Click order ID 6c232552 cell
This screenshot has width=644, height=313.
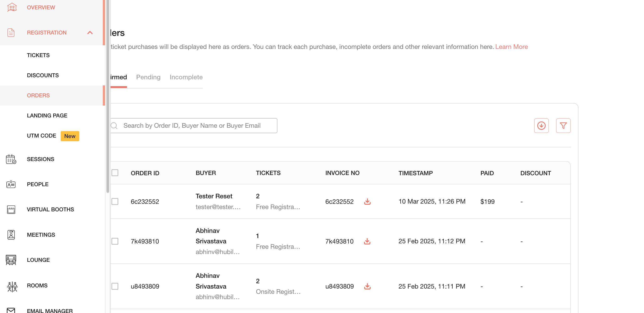(x=145, y=202)
